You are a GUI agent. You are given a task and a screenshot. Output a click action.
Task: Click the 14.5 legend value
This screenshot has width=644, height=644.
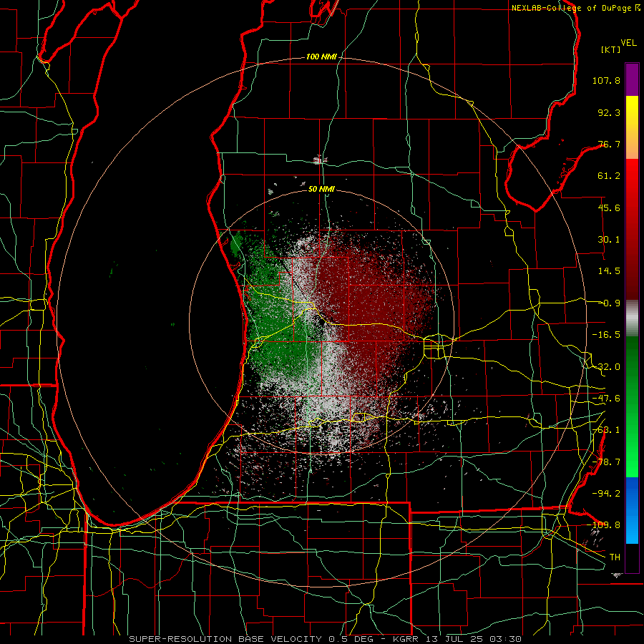click(x=609, y=271)
